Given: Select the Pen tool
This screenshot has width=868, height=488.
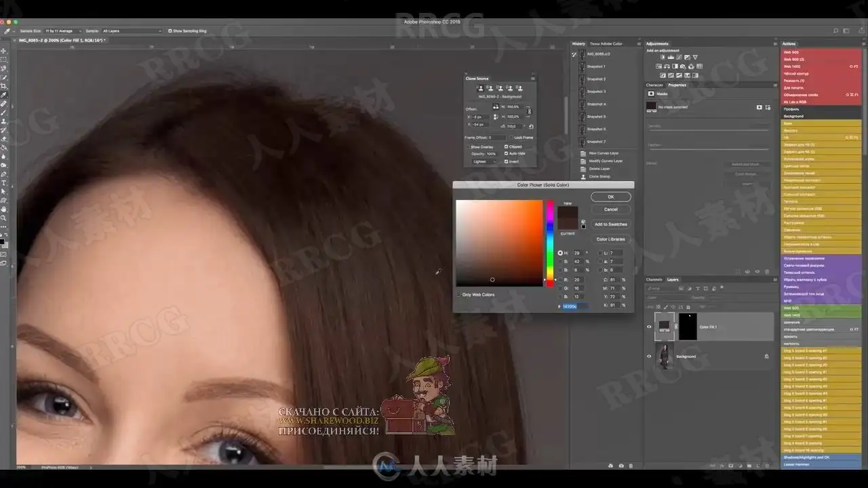Looking at the screenshot, I should [3, 174].
